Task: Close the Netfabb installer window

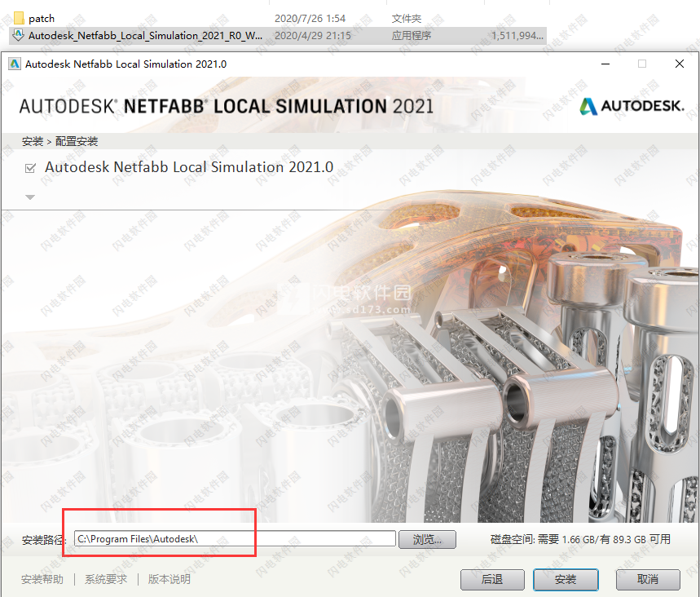Action: (x=680, y=64)
